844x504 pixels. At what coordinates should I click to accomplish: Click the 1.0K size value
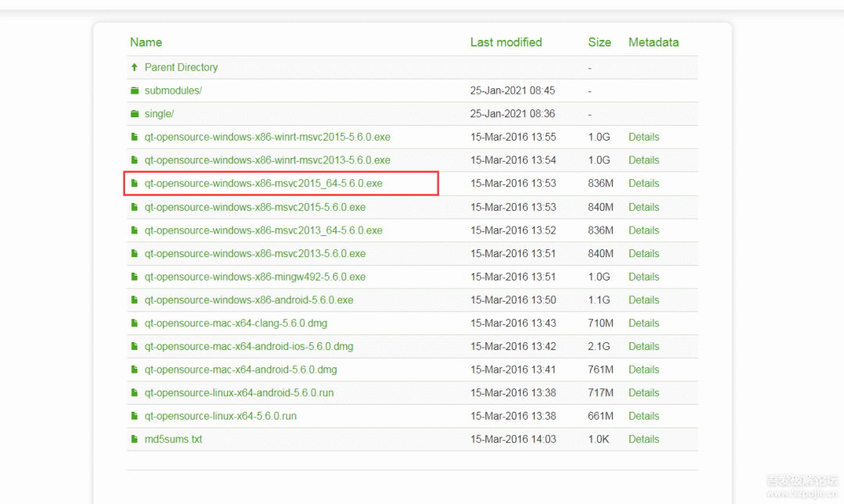click(599, 439)
